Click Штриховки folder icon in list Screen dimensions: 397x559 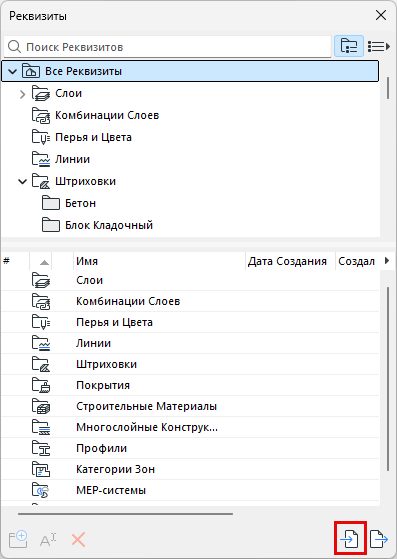coord(41,364)
